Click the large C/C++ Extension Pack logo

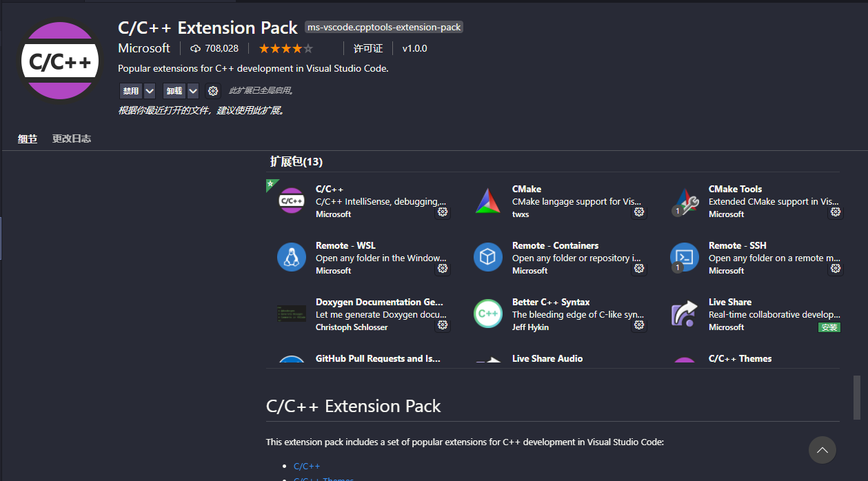(60, 61)
